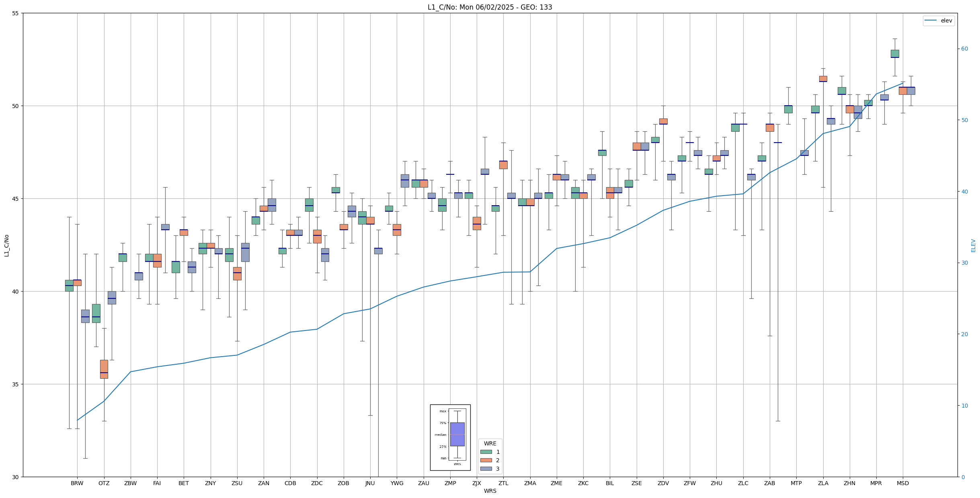The width and height of the screenshot is (980, 498).
Task: Click the green WRE 1 legend swatch
Action: tap(486, 452)
